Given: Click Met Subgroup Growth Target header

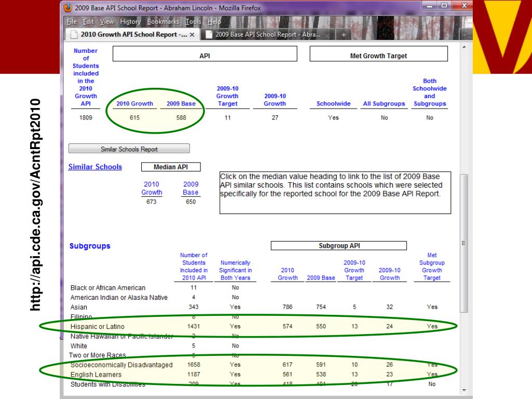Looking at the screenshot, I should pyautogui.click(x=432, y=267).
